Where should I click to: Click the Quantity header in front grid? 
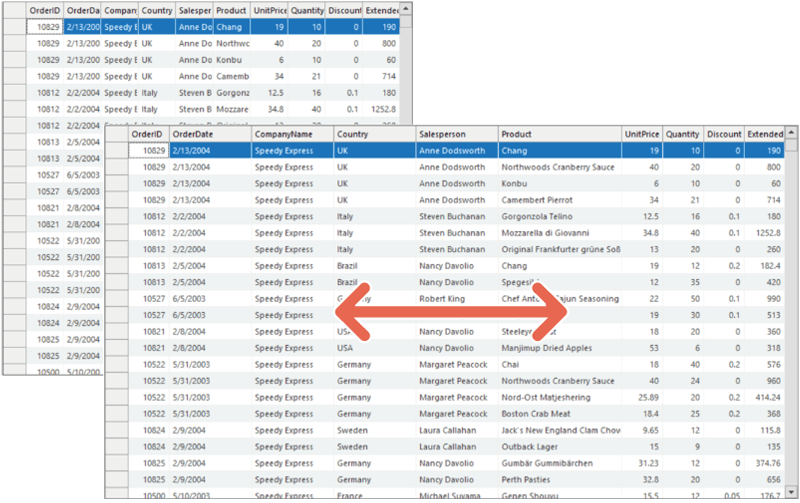click(683, 134)
